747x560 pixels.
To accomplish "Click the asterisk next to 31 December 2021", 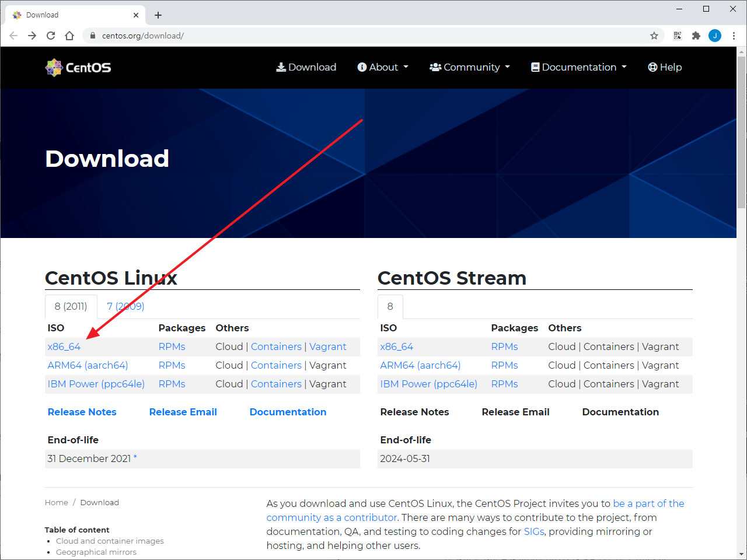I will (x=135, y=457).
